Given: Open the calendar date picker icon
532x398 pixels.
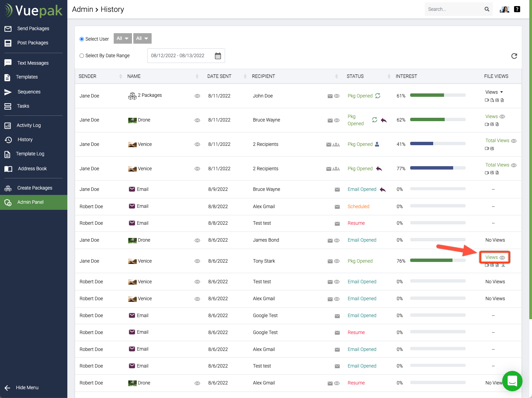Looking at the screenshot, I should [x=218, y=56].
